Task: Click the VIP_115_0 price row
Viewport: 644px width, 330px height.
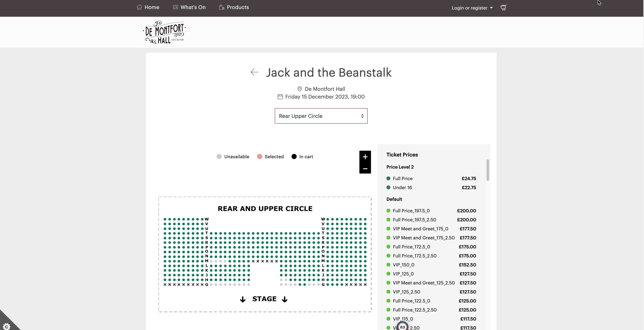Action: tap(431, 319)
